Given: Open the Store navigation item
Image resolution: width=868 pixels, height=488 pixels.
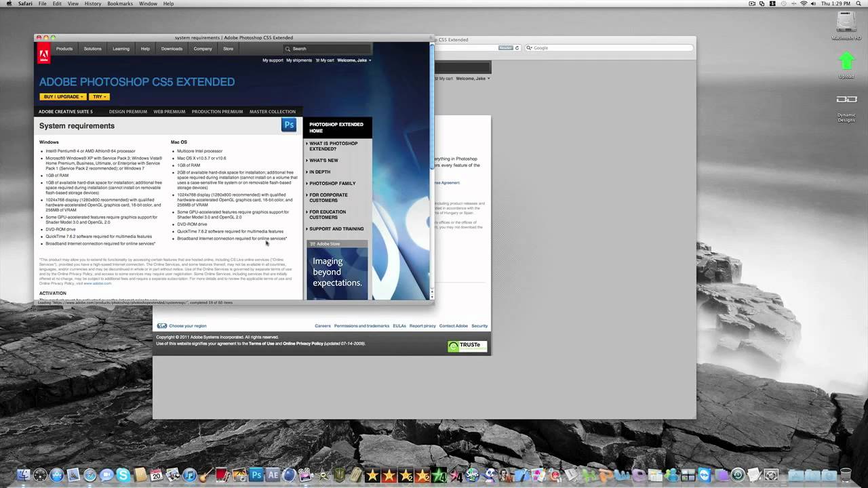Looking at the screenshot, I should (229, 49).
